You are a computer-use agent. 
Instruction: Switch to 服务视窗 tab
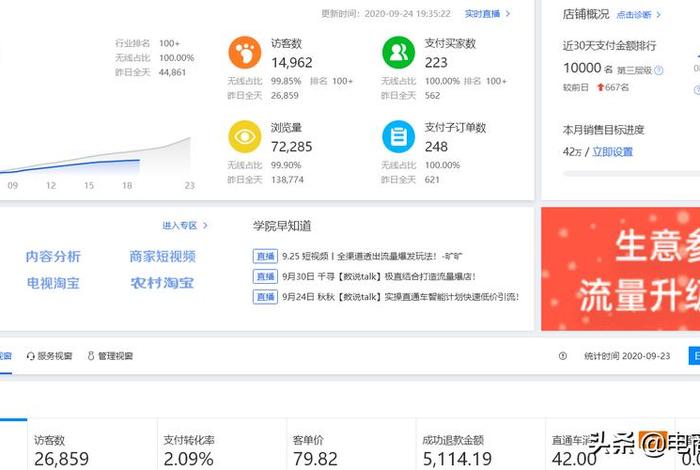[x=49, y=356]
